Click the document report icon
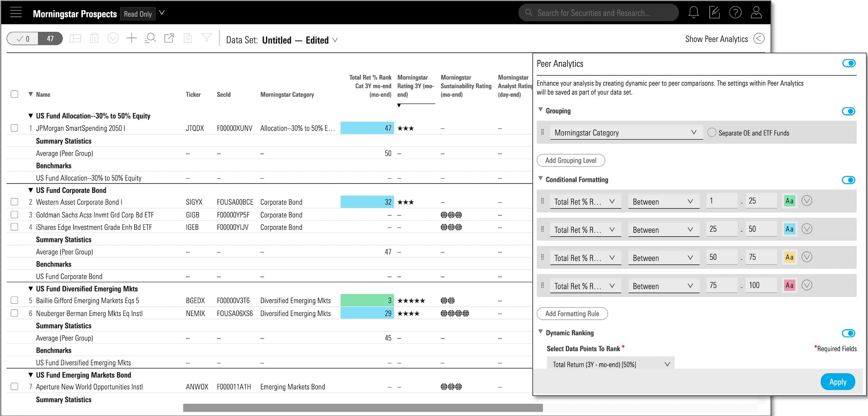 click(x=188, y=38)
